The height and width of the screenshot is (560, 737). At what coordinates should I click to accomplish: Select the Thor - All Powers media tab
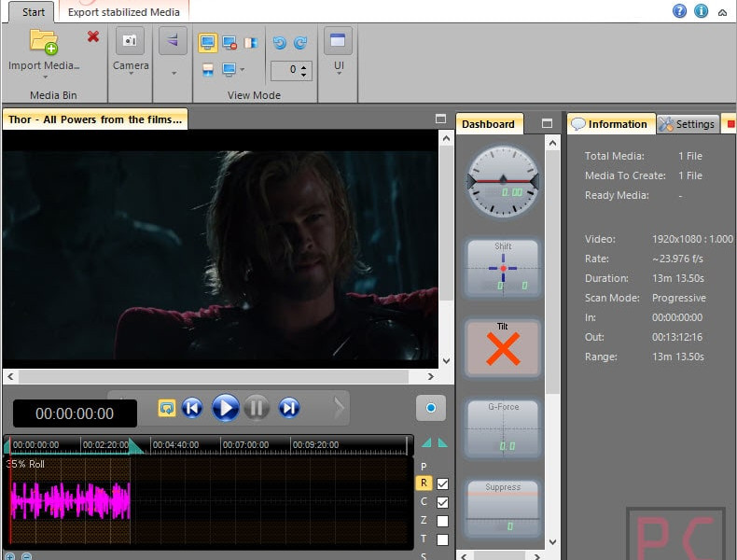tap(95, 119)
